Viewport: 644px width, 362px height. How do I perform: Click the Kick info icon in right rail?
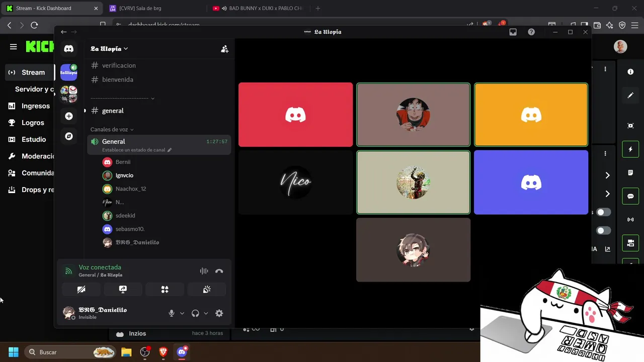630,72
